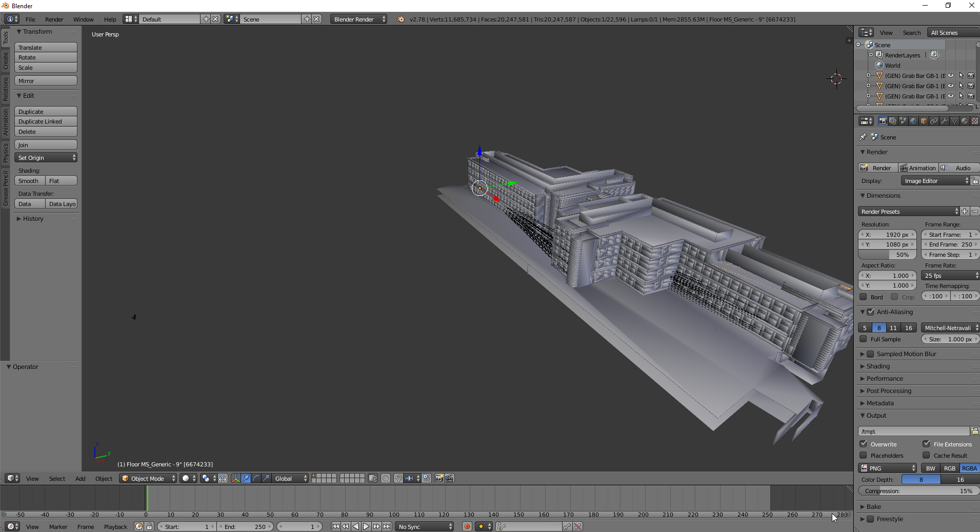Screen dimensions: 980x532
Task: Enable the Cache Result checkbox
Action: [926, 455]
